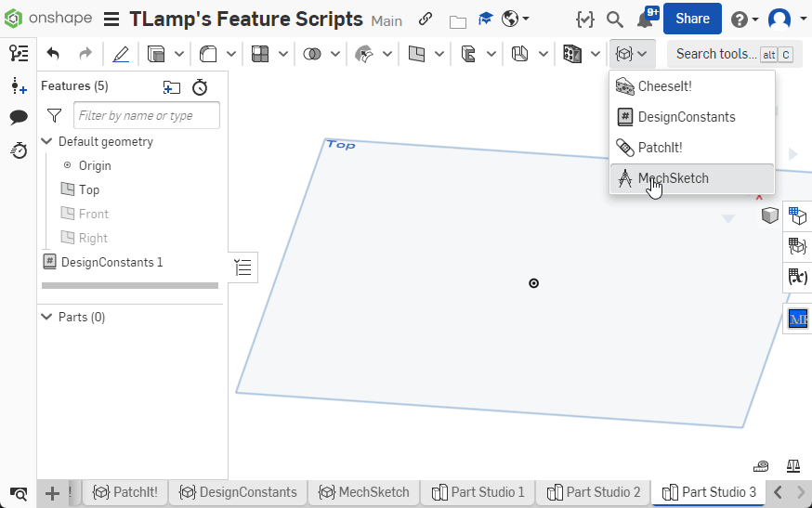This screenshot has width=812, height=508.
Task: Open the hamburger document menu
Action: [111, 20]
